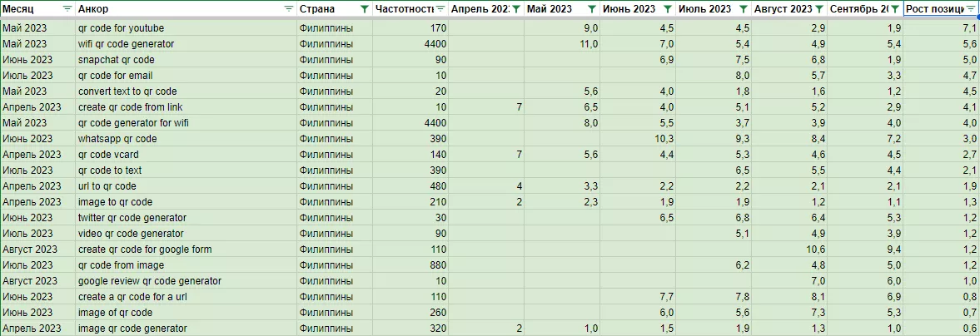
Task: Click the 10,6 value in Август column
Action: coord(790,250)
